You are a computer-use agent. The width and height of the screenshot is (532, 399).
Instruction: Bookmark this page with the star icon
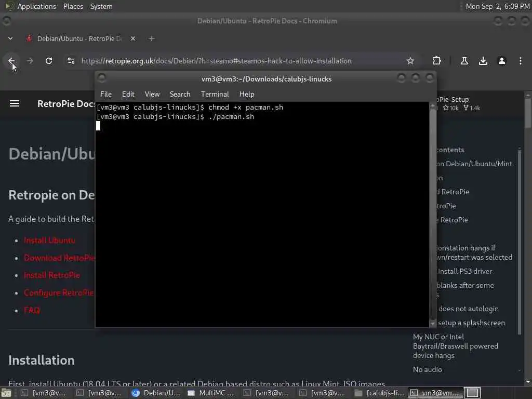pyautogui.click(x=410, y=61)
